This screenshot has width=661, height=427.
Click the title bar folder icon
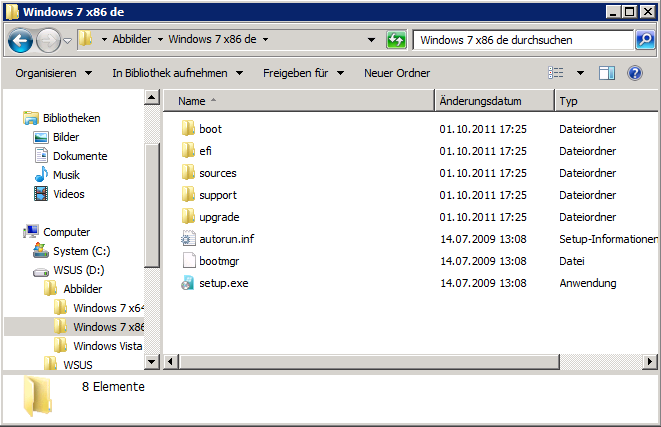click(x=12, y=12)
